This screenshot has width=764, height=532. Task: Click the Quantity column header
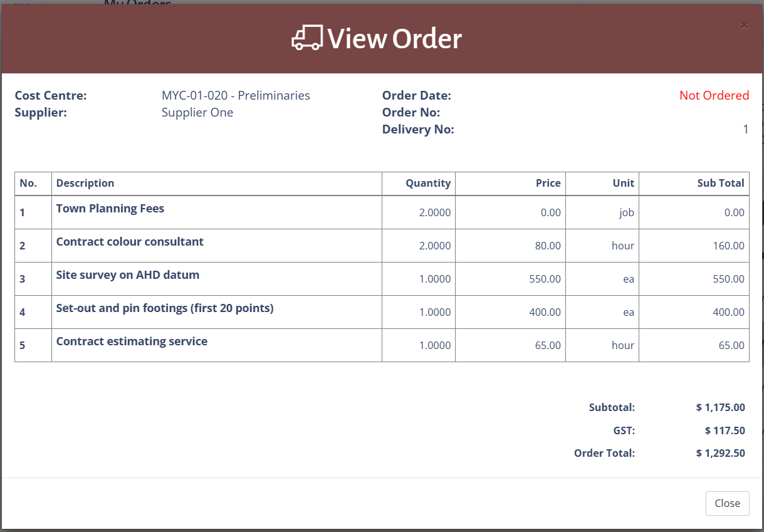pyautogui.click(x=428, y=183)
